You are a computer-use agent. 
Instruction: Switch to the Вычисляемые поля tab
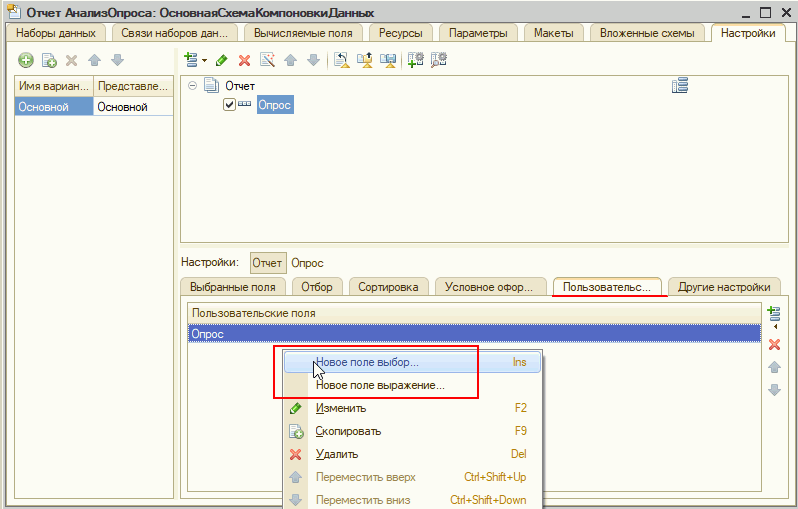(303, 33)
